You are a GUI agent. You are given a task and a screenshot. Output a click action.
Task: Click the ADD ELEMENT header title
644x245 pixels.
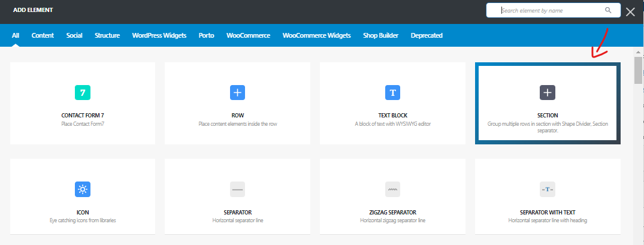(33, 10)
